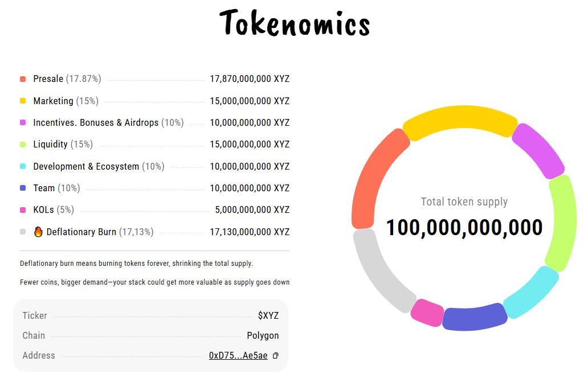Open the 0xD75...Ae5ae address link
Viewport: 588px width, 378px height.
click(x=238, y=356)
